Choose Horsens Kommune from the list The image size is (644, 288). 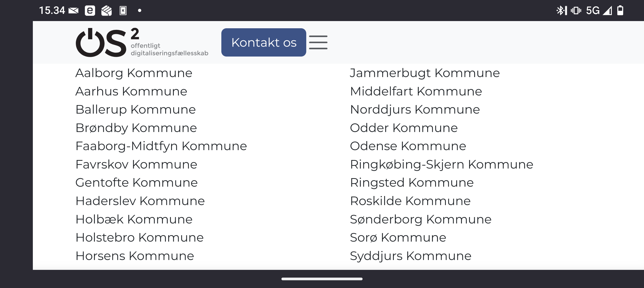click(x=135, y=256)
